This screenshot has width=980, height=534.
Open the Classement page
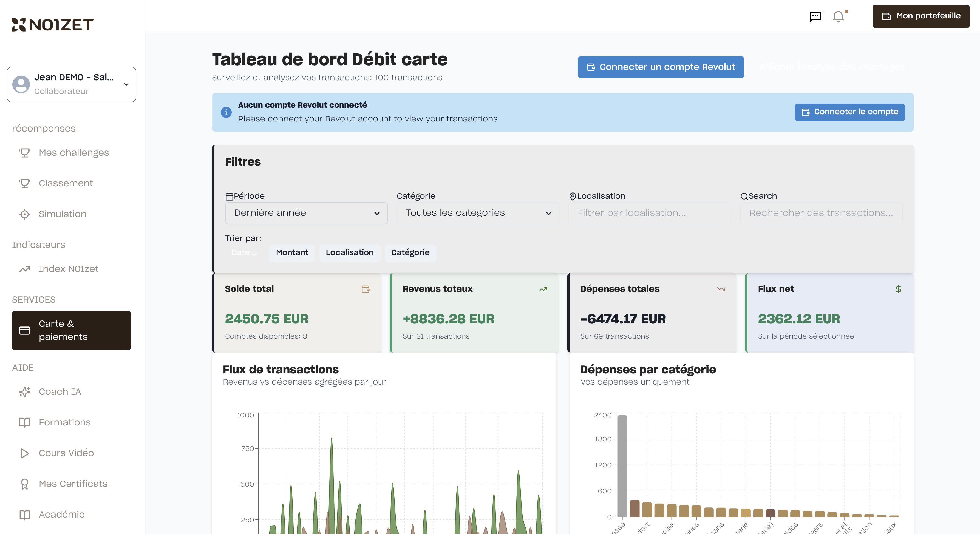pos(72,184)
